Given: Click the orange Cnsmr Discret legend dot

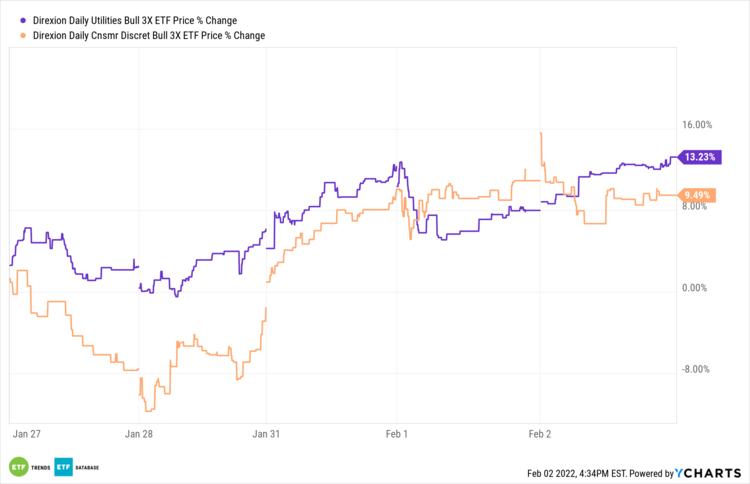Looking at the screenshot, I should coord(23,35).
